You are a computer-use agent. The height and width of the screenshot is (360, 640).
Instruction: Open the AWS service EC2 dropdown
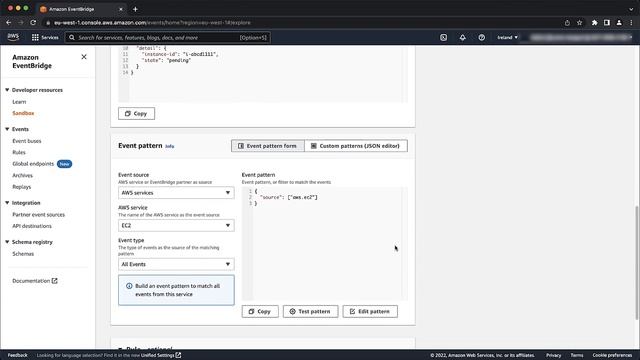(x=176, y=225)
